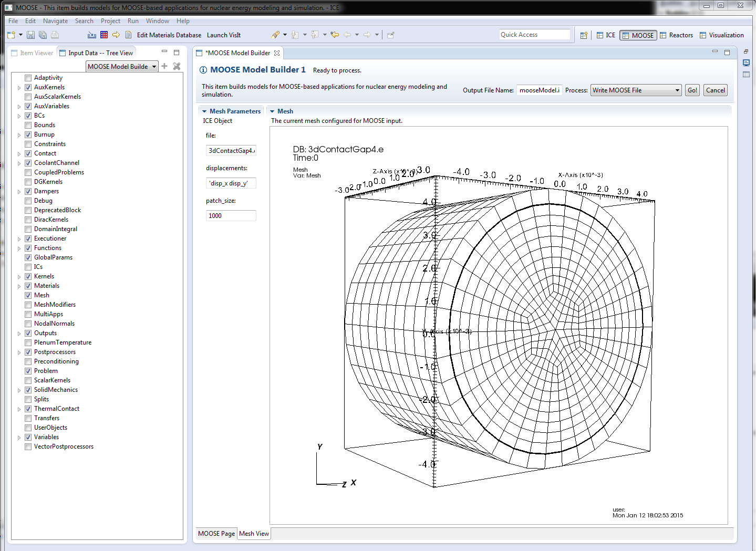Expand the Executioner tree node
756x551 pixels.
point(19,239)
